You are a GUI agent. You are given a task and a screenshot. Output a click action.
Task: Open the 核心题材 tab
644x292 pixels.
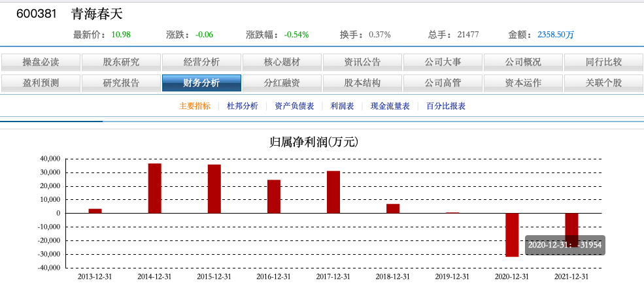point(282,62)
